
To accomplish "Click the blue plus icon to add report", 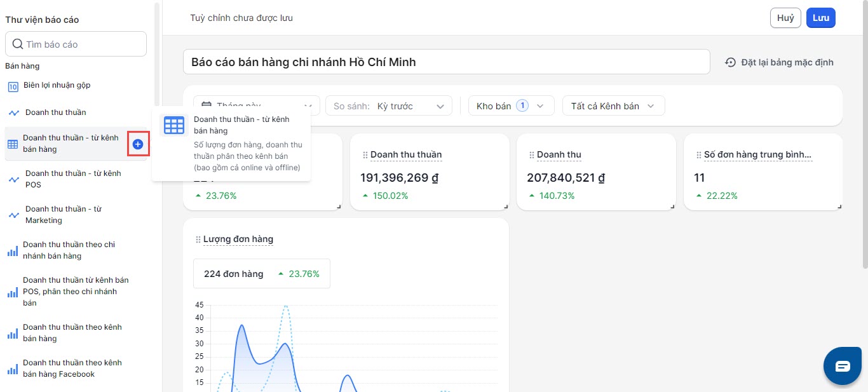I will coord(138,144).
